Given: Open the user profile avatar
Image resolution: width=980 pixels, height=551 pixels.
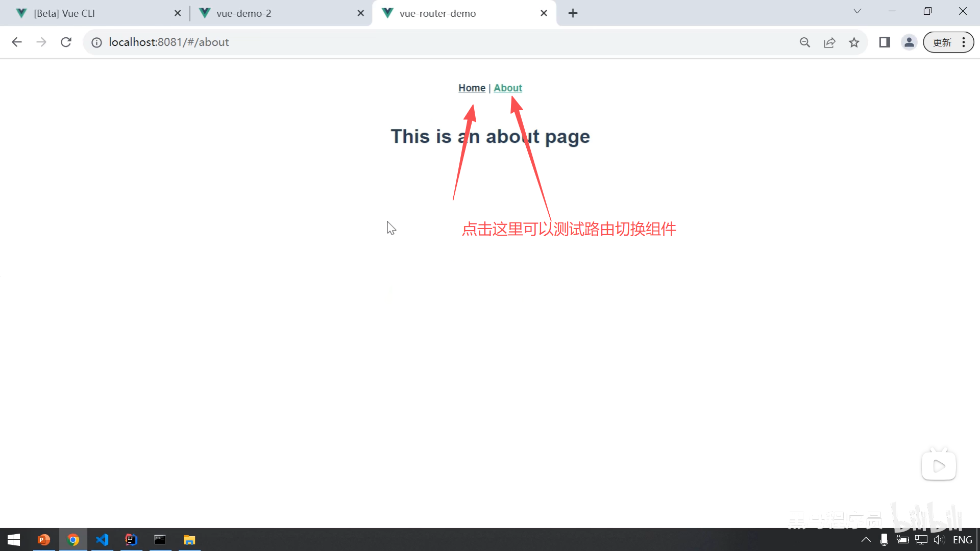Looking at the screenshot, I should [909, 42].
